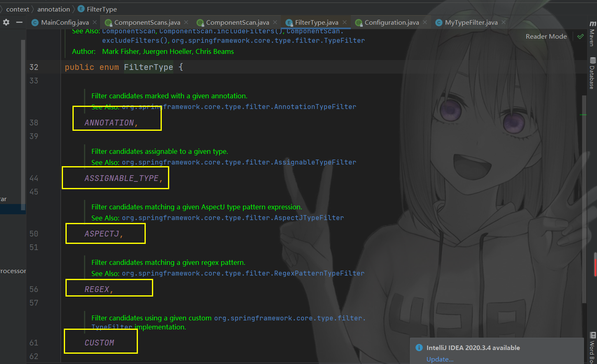Click the green inspection checkmark icon
Viewport: 597px width, 364px height.
coord(581,37)
